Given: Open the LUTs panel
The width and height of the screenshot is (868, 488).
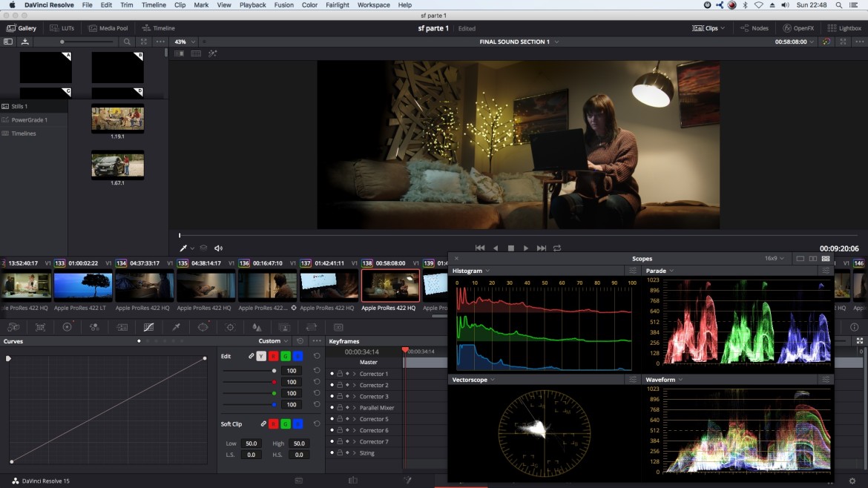Looking at the screenshot, I should click(62, 28).
